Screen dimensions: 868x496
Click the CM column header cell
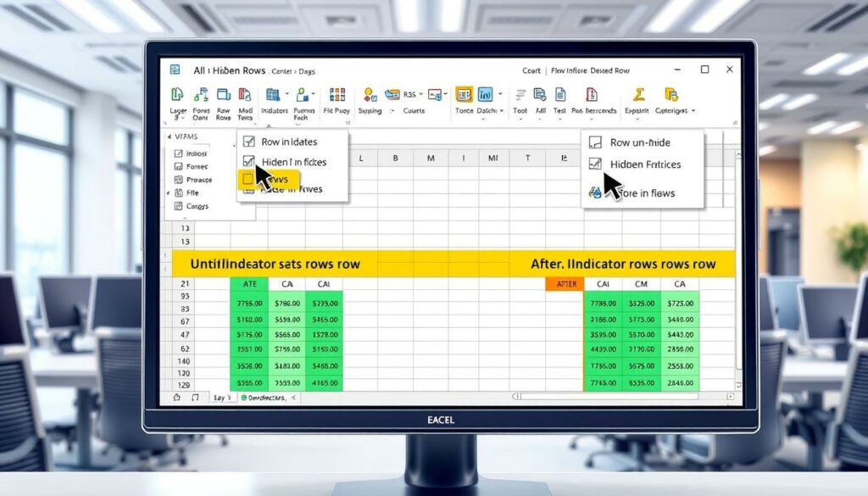pyautogui.click(x=641, y=284)
